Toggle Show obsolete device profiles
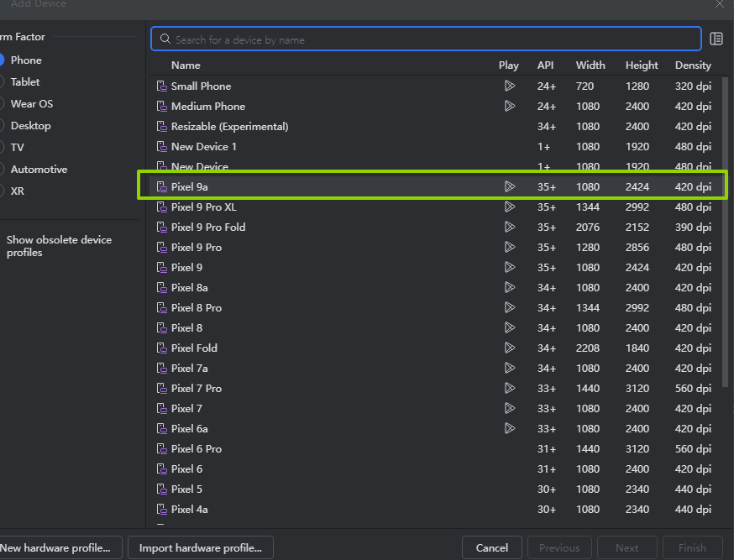Screen dimensions: 734x560 59,246
